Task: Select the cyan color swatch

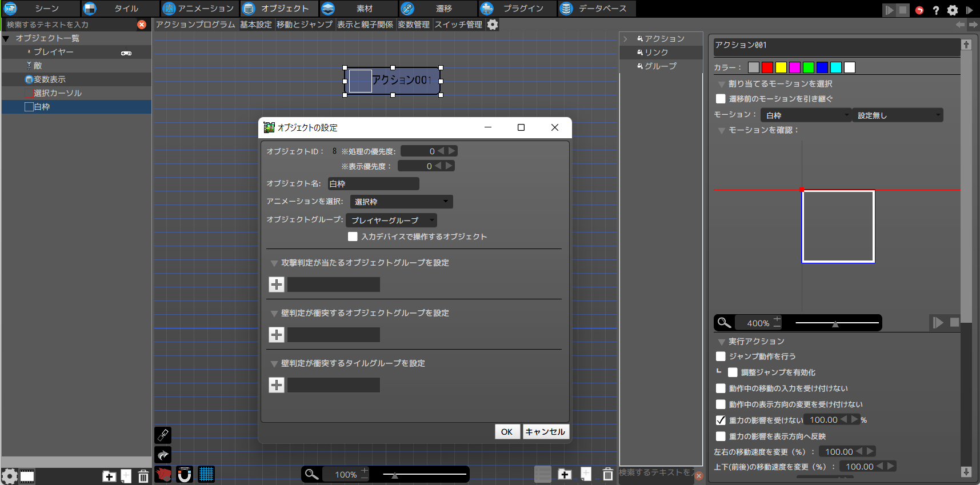Action: pyautogui.click(x=836, y=67)
